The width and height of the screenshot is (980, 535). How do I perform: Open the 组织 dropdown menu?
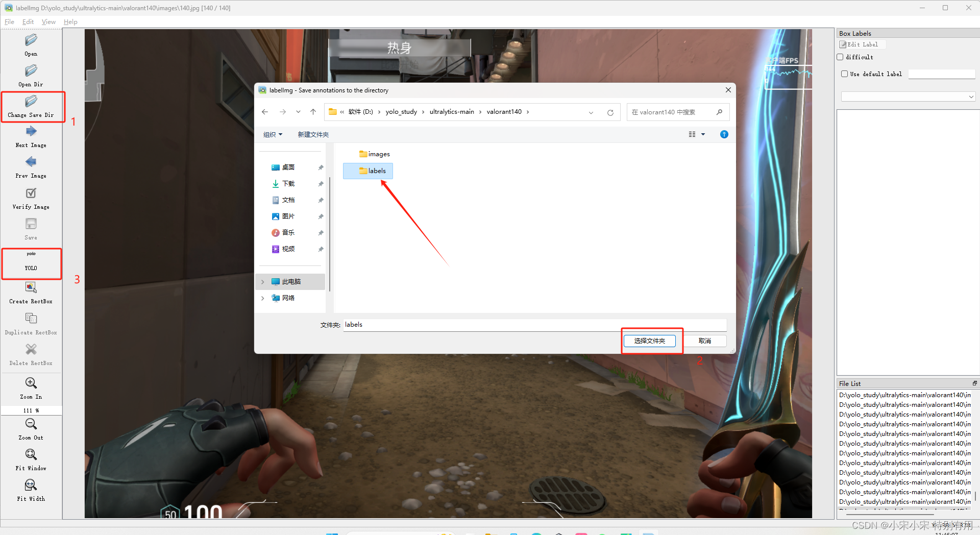tap(273, 134)
